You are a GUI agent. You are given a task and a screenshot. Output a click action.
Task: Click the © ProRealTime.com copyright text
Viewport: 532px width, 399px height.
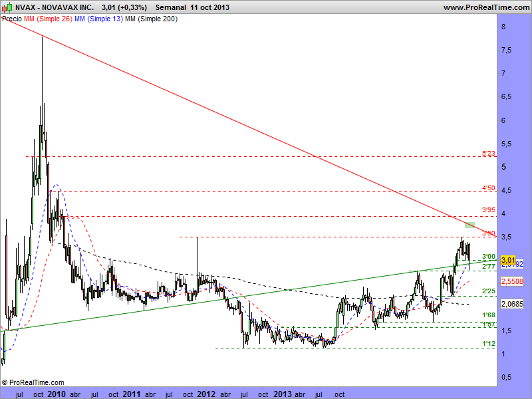(x=33, y=382)
